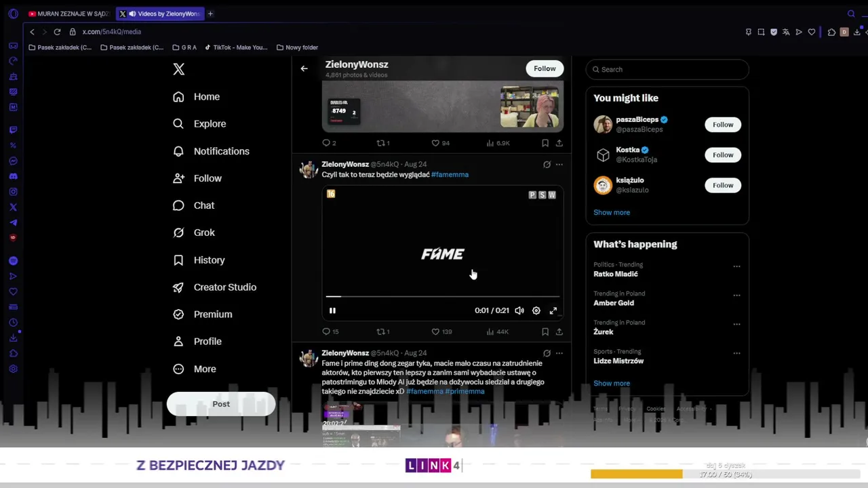Expand Show more under What's happening
The width and height of the screenshot is (868, 488).
point(612,383)
